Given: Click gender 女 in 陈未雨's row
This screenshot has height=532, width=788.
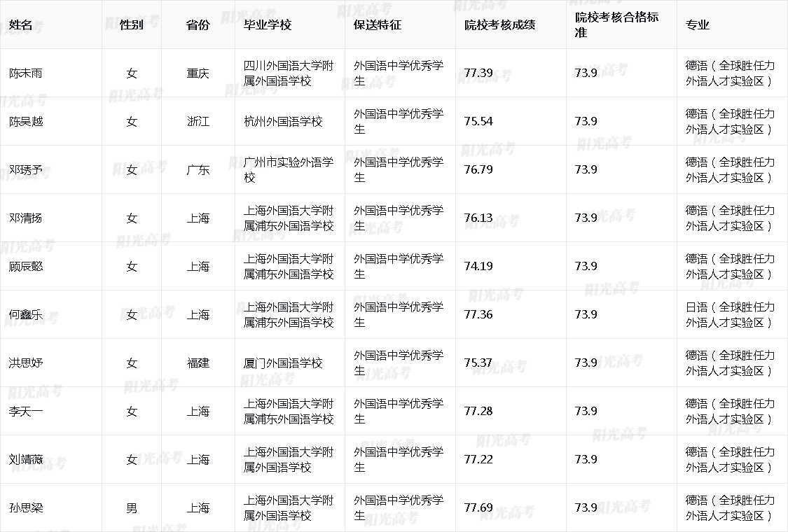Looking at the screenshot, I should tap(132, 73).
